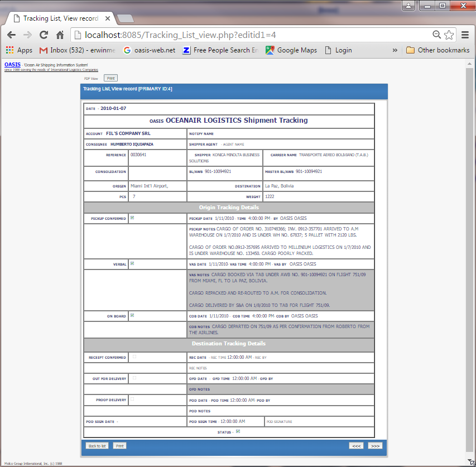Go to next record with >>> button

[x=375, y=446]
